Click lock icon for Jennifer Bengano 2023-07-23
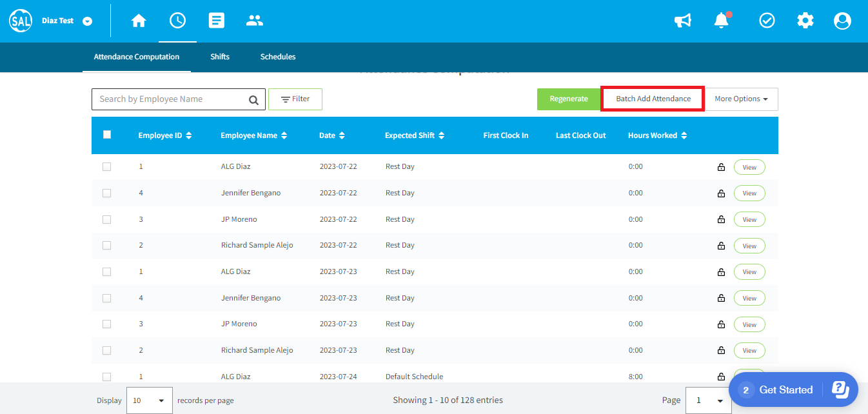This screenshot has height=414, width=868. pos(721,299)
